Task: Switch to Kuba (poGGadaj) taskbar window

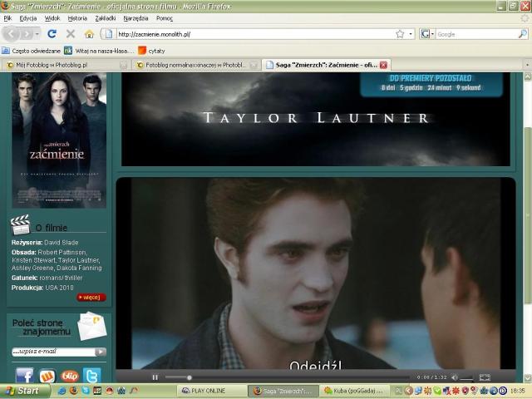Action: pos(354,391)
